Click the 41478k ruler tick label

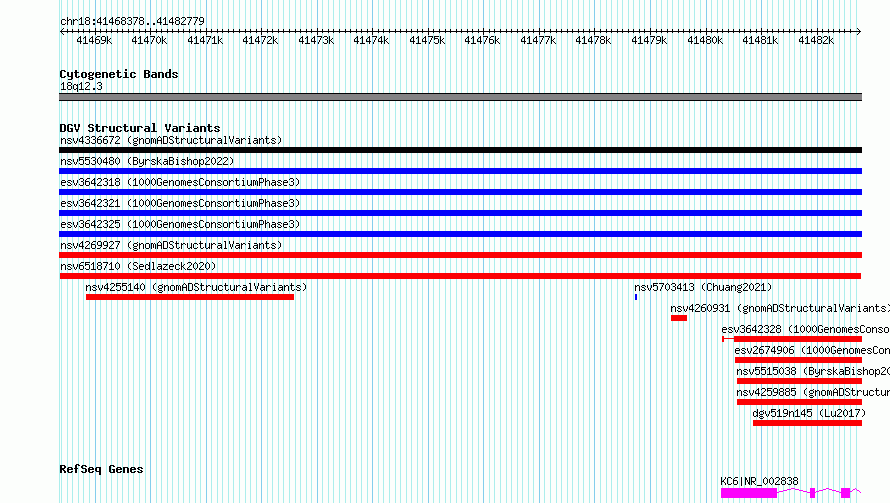point(593,40)
